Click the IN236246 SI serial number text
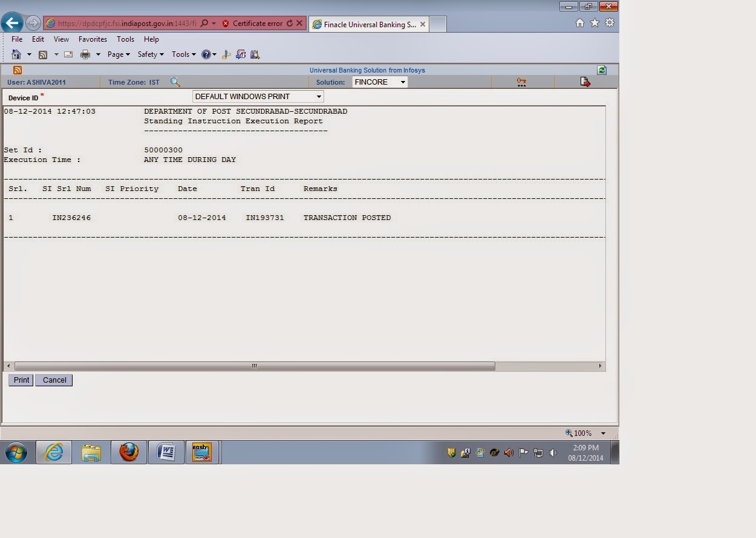756x538 pixels. [x=71, y=218]
